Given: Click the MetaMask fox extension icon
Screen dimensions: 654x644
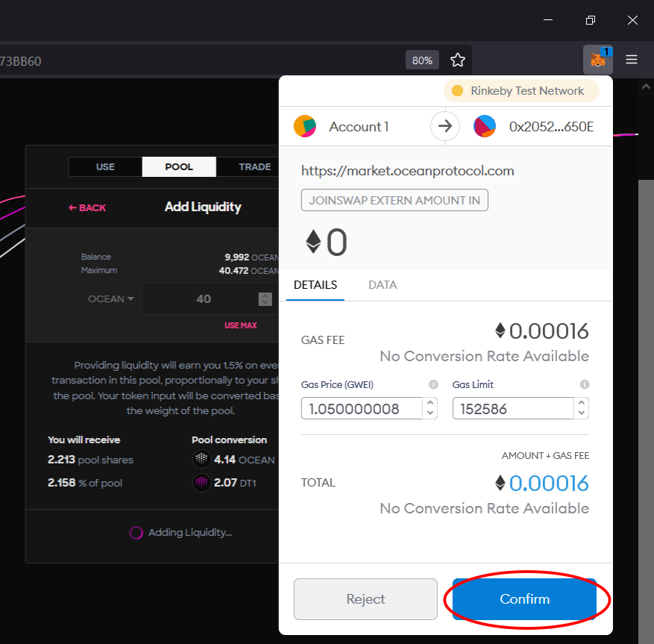Looking at the screenshot, I should tap(597, 60).
